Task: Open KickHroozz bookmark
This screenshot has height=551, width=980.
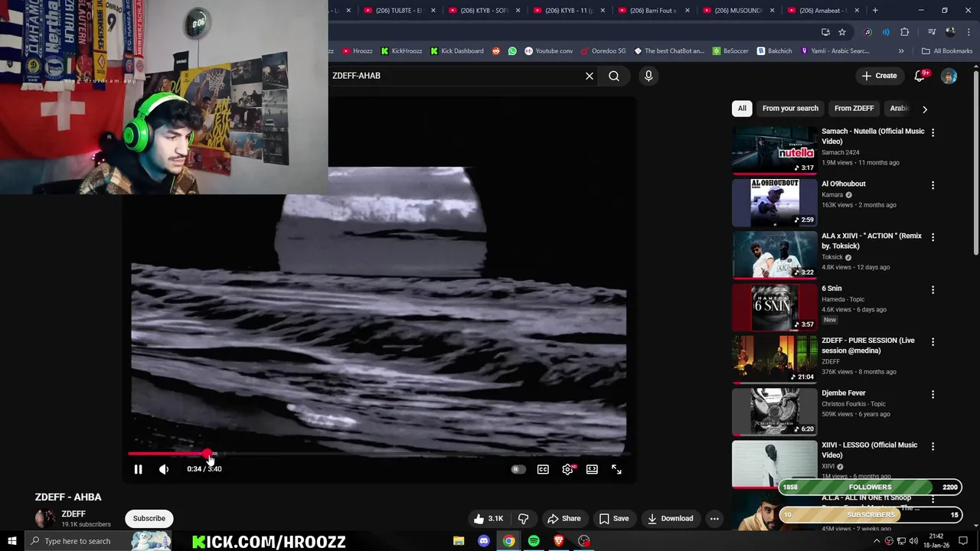Action: click(402, 51)
